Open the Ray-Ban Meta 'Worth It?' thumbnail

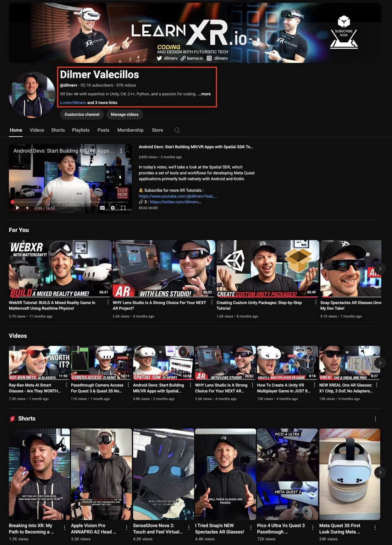point(39,363)
